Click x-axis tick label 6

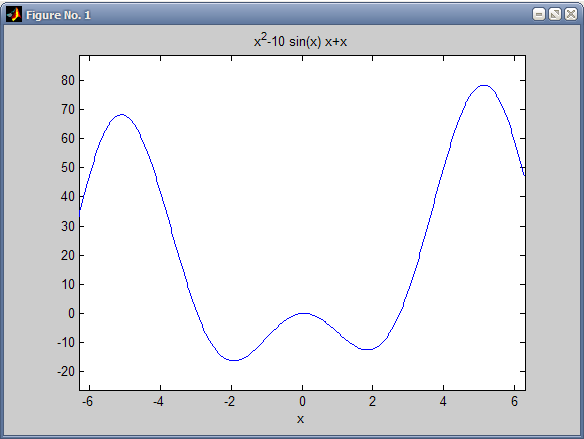click(x=514, y=401)
